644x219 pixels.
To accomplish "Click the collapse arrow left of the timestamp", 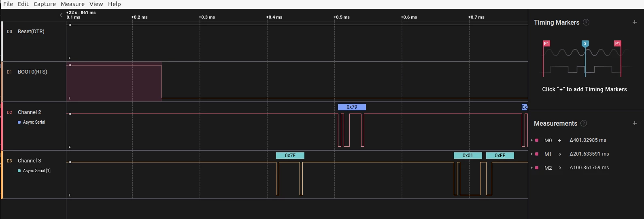I will point(61,15).
